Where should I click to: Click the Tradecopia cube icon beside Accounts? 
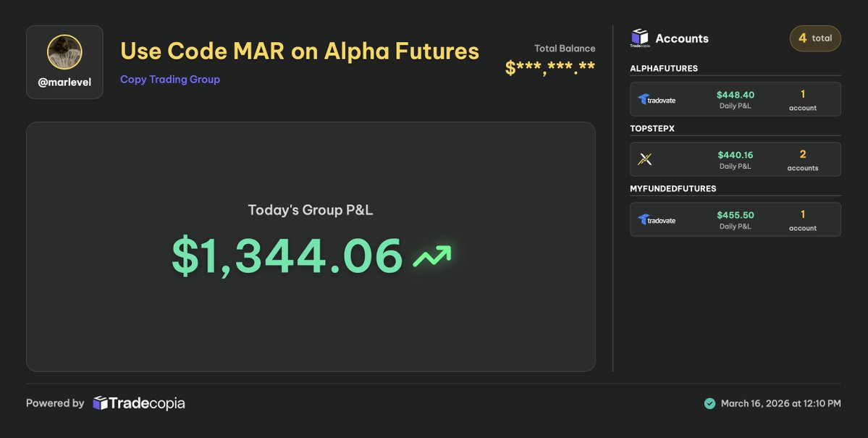coord(640,38)
